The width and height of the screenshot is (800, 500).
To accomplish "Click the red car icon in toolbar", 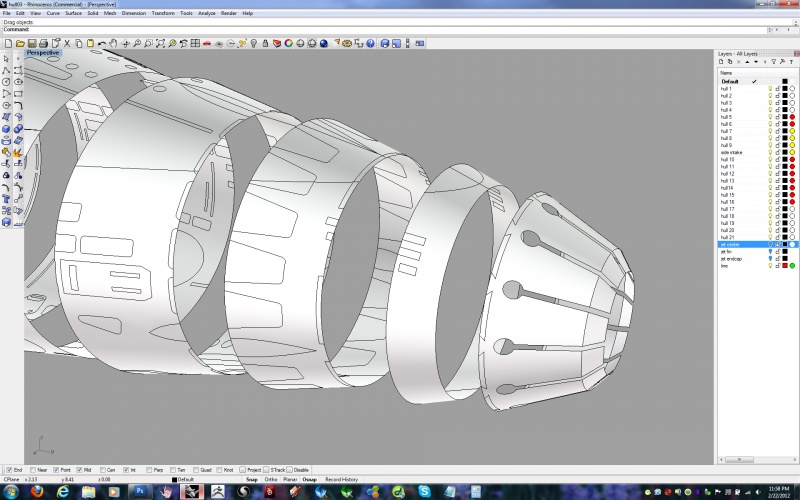I will pyautogui.click(x=207, y=43).
